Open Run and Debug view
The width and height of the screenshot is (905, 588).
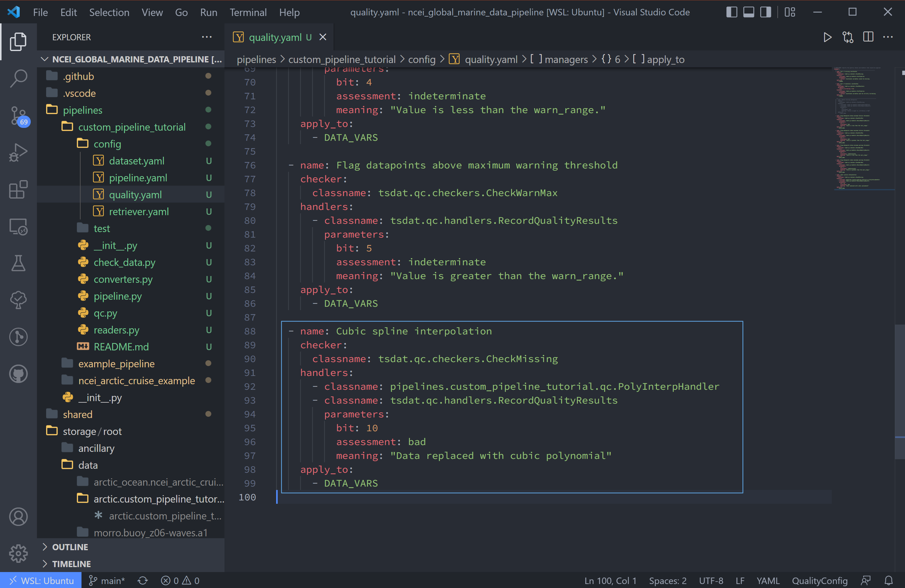point(18,153)
